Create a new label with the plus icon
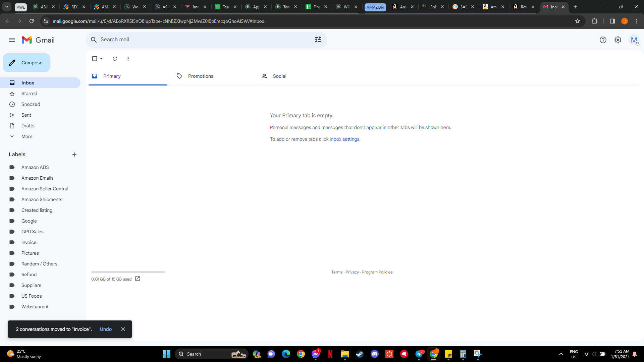The width and height of the screenshot is (644, 362). 74,155
